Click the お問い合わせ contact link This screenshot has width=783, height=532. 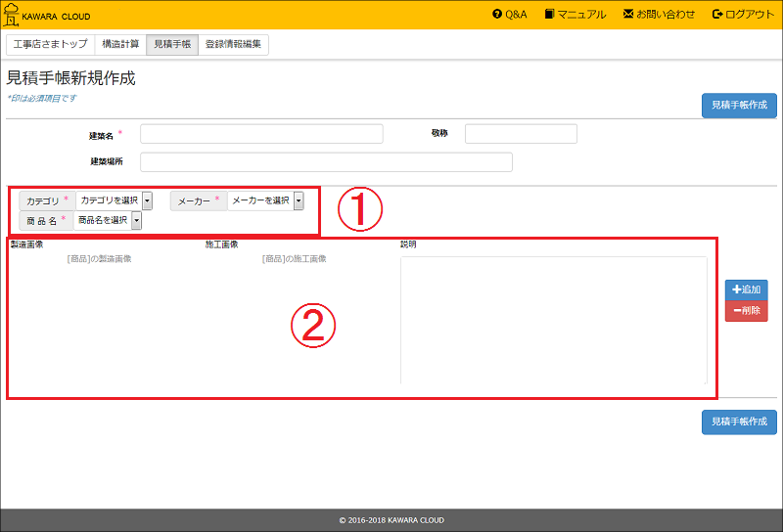tap(659, 15)
